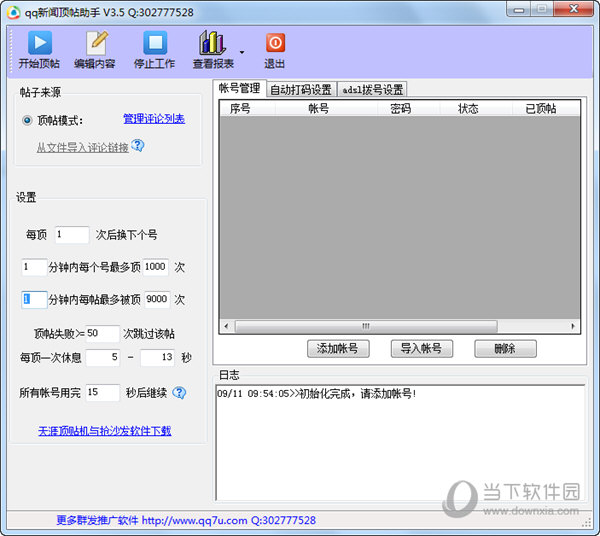
Task: Focus minutes field before 分钟内每帖最多被顶
Action: click(x=34, y=299)
